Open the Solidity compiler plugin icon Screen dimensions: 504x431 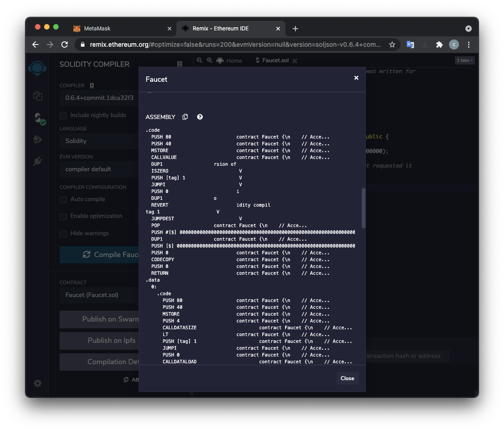tap(38, 118)
